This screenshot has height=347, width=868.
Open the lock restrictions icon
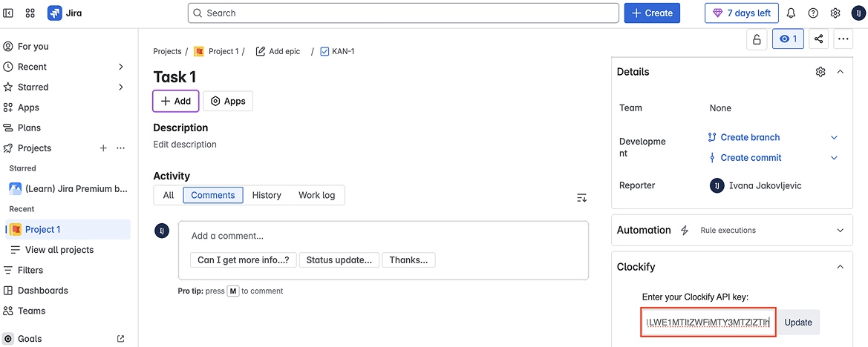pyautogui.click(x=757, y=39)
